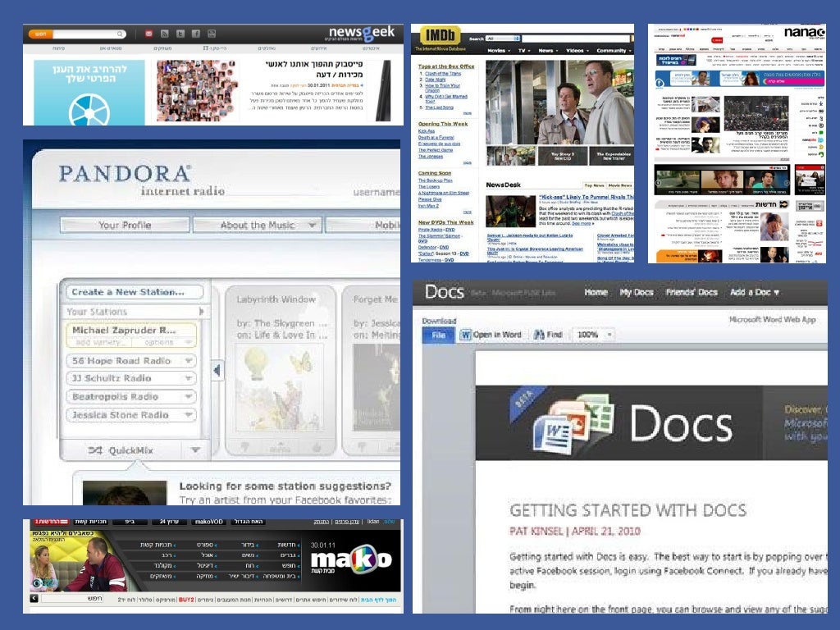Image resolution: width=840 pixels, height=630 pixels.
Task: Open the QuickMix dropdown arrow
Action: point(195,450)
